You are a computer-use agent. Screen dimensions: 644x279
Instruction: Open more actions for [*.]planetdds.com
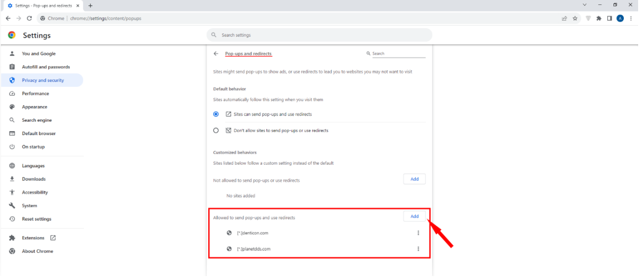tap(418, 249)
